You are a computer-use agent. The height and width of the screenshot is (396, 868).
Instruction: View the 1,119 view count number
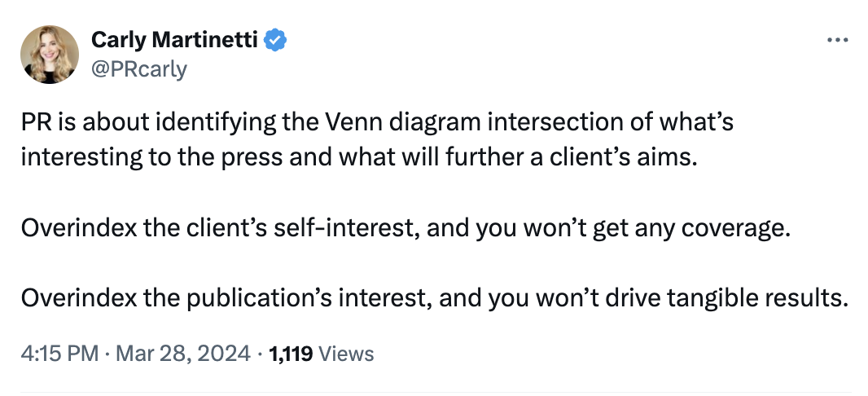tap(291, 354)
